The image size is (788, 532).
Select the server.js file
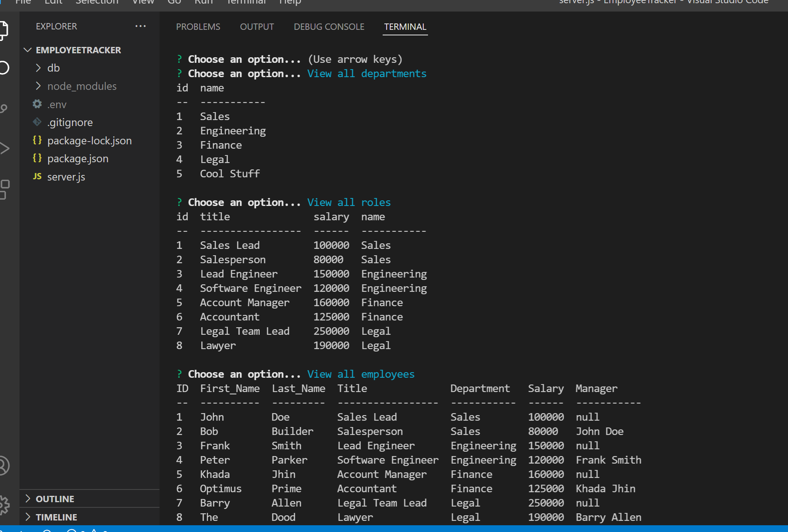click(x=66, y=177)
